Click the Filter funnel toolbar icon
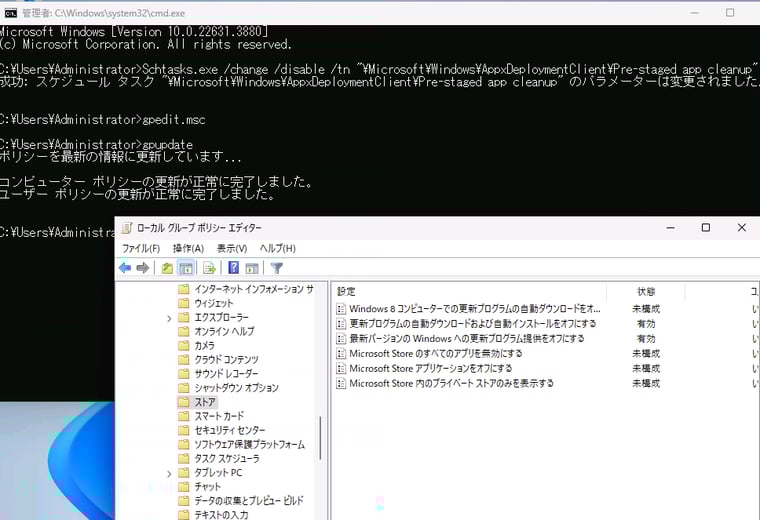 [x=277, y=268]
